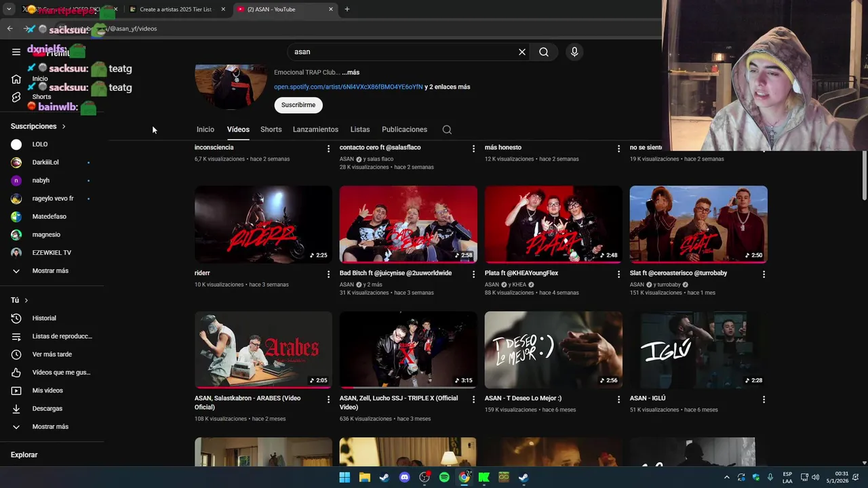868x488 pixels.
Task: Open options menu for inconsciencia video
Action: point(328,148)
